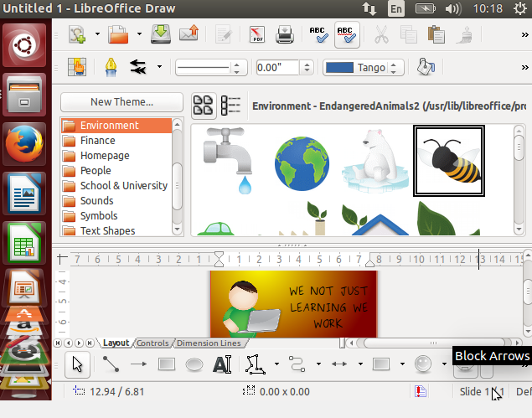532x418 pixels.
Task: Open the Curve tool dropdown arrow
Action: [x=276, y=364]
